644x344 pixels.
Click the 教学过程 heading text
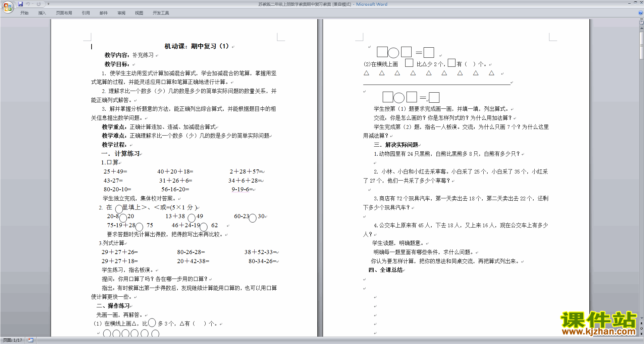coord(114,145)
